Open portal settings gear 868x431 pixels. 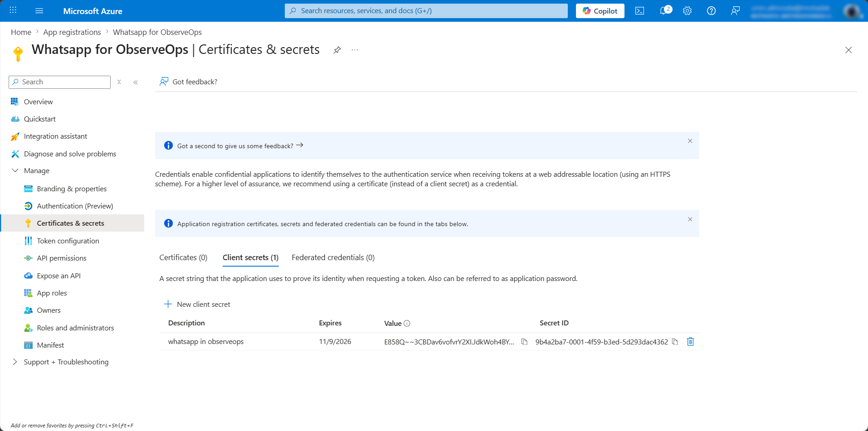coord(688,11)
